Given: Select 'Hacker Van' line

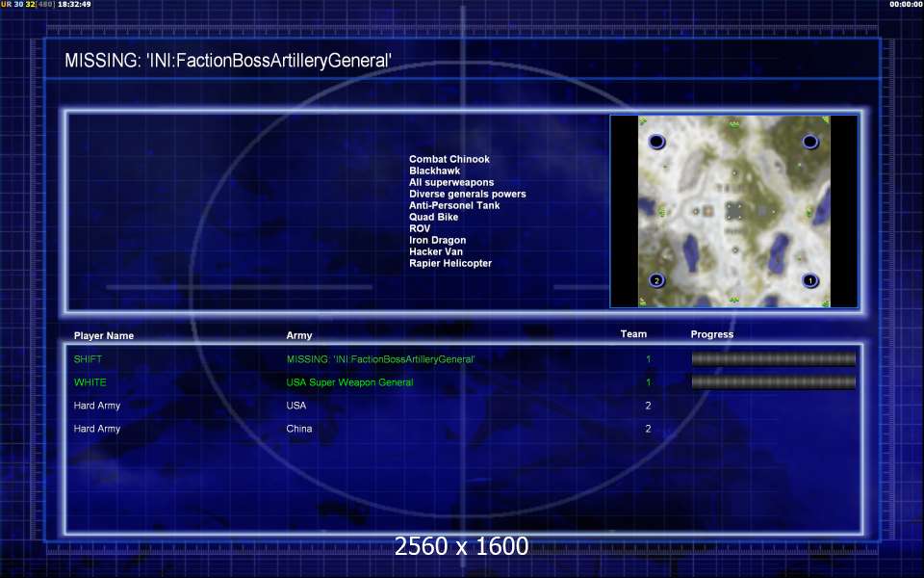Looking at the screenshot, I should (435, 251).
